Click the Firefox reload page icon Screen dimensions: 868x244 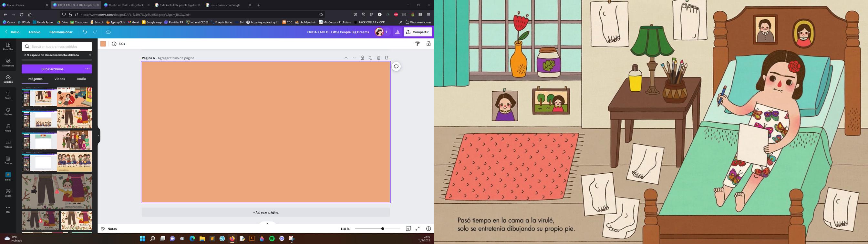coord(22,15)
